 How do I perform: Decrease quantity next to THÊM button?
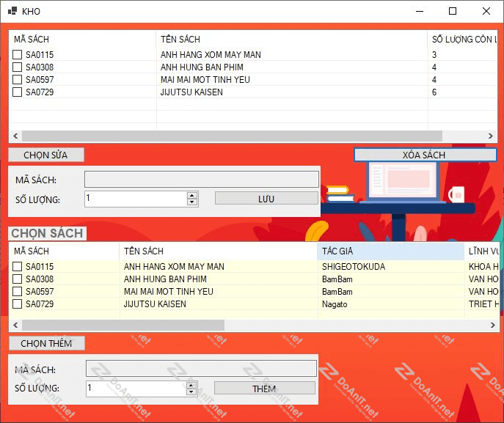tap(191, 391)
